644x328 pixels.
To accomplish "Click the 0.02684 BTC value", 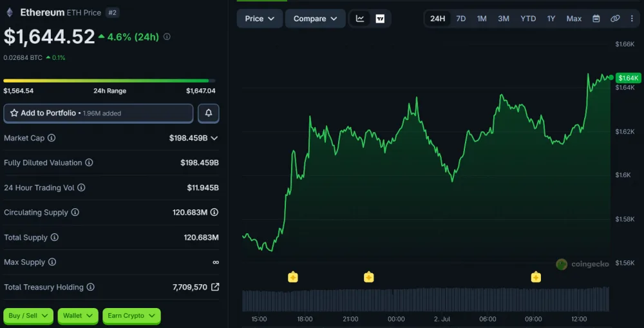I will 23,57.
